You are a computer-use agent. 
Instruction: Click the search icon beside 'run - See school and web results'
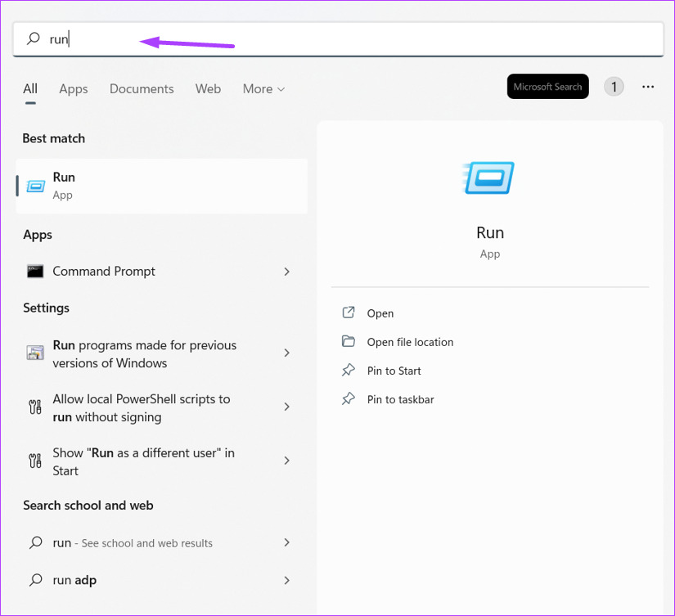pos(36,542)
